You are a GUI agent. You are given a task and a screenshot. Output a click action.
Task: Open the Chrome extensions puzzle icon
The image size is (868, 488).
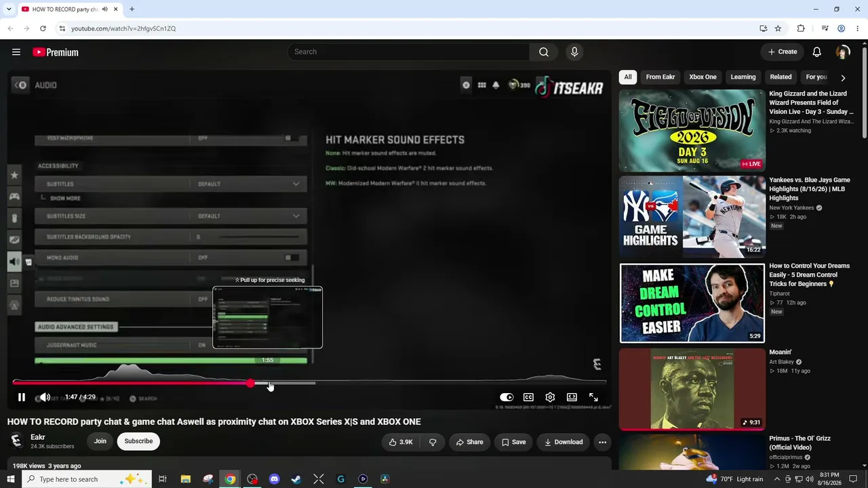coord(801,28)
